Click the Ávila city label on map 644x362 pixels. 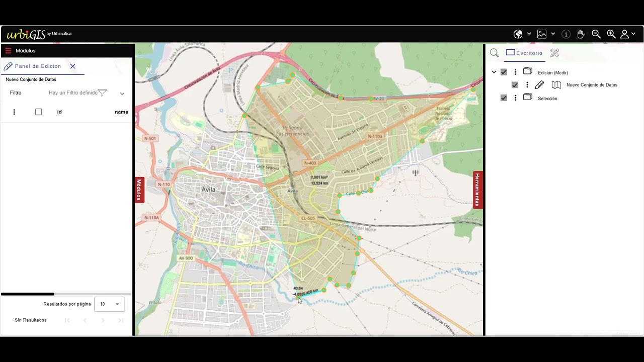point(208,190)
